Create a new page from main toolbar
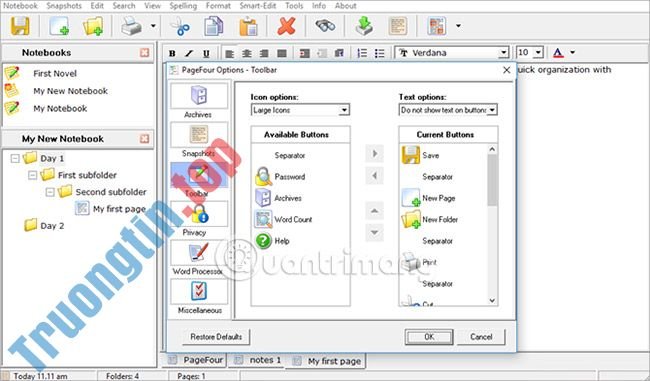 [x=58, y=26]
